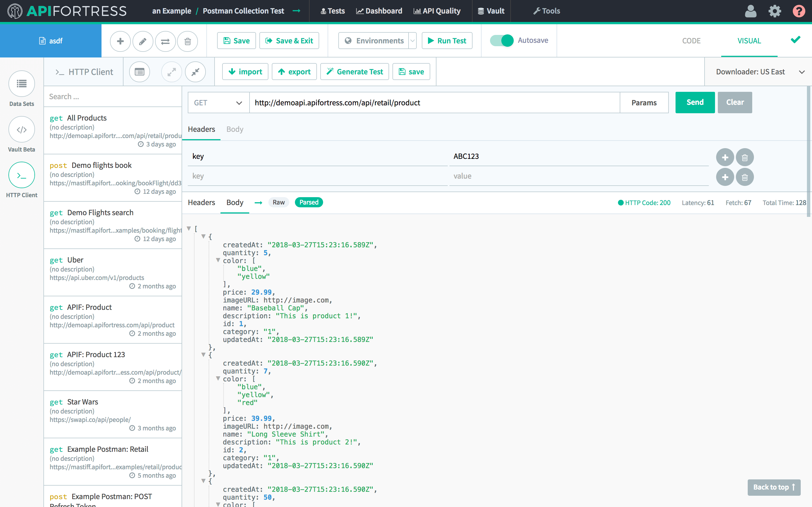Switch to CODE view mode
Viewport: 812px width, 507px height.
[x=692, y=41]
